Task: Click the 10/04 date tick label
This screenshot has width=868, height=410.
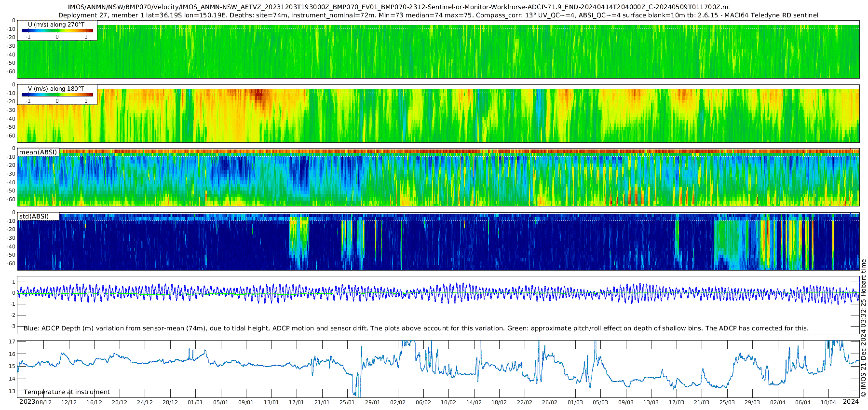Action: tap(828, 402)
